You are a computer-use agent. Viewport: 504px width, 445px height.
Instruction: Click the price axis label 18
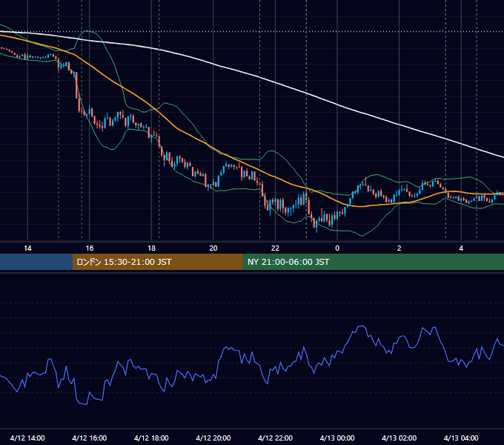pos(151,248)
